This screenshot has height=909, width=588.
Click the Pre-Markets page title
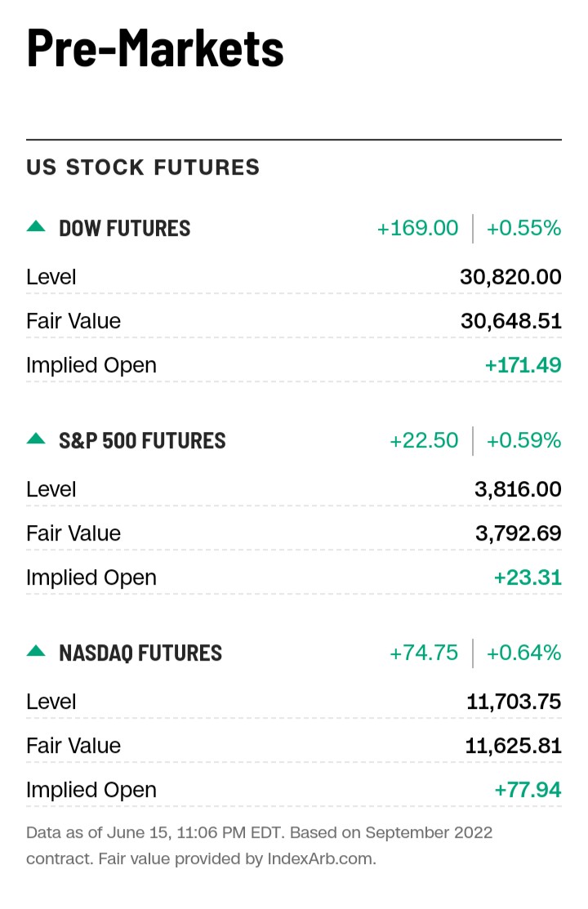pos(155,47)
